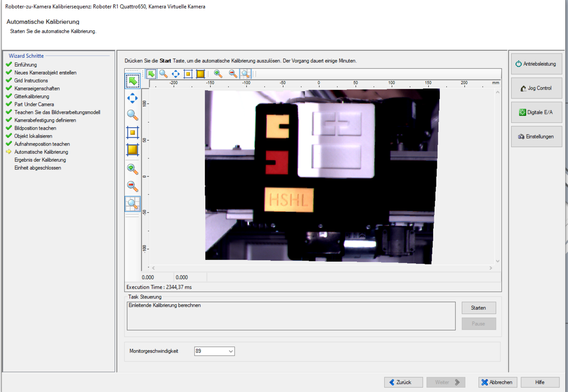Select the Gitterkalibrierung wizard step
This screenshot has width=568, height=392.
point(32,96)
